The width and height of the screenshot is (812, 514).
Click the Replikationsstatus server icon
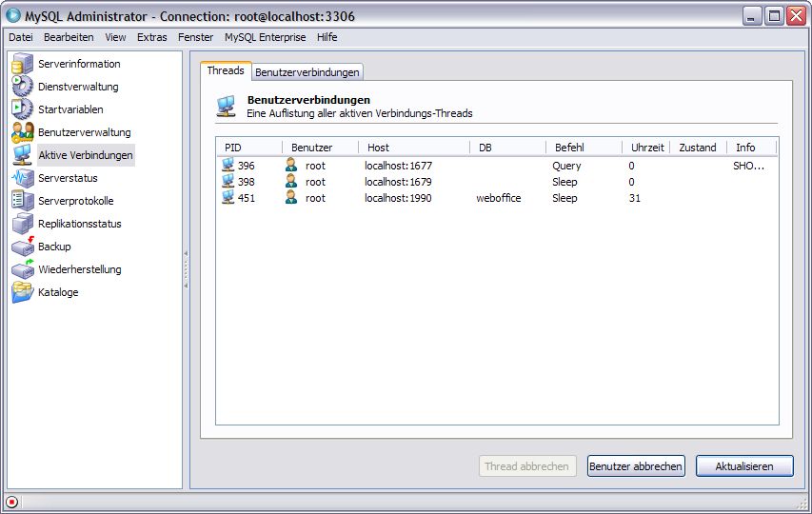click(22, 223)
